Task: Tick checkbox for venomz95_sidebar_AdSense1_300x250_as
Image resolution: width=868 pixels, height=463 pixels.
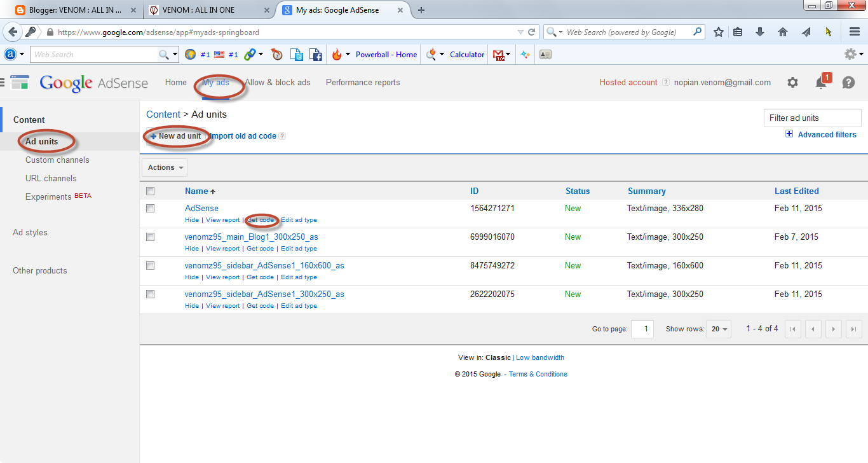Action: [151, 294]
